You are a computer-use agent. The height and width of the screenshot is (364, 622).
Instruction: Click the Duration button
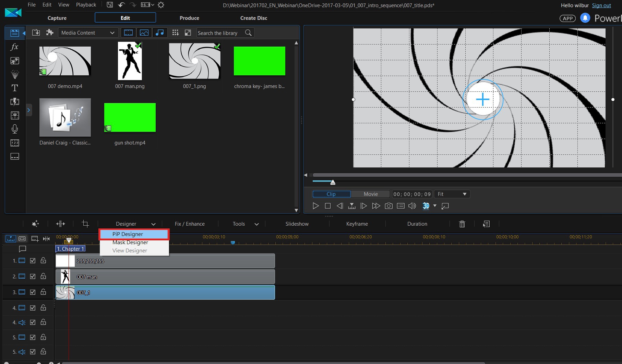point(417,224)
